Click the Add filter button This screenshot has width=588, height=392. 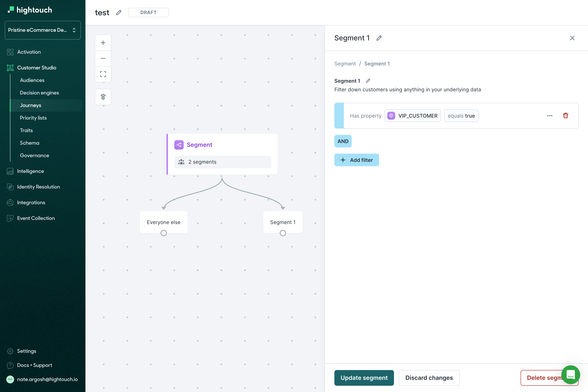pos(357,160)
